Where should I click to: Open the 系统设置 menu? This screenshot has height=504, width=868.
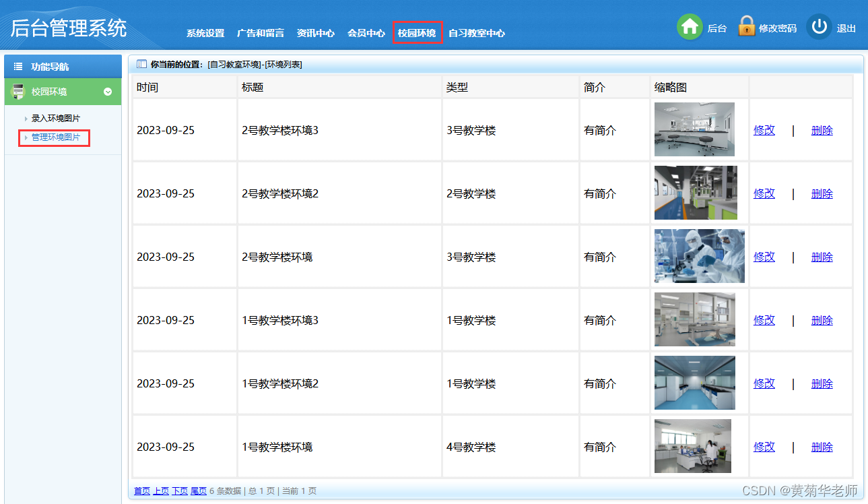pos(205,33)
